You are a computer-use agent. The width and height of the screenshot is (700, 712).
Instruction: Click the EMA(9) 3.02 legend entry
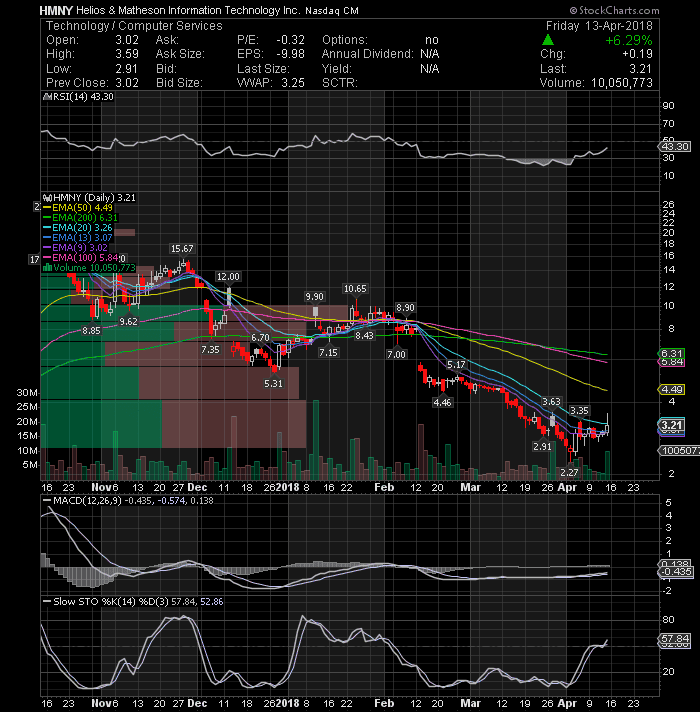(75, 247)
